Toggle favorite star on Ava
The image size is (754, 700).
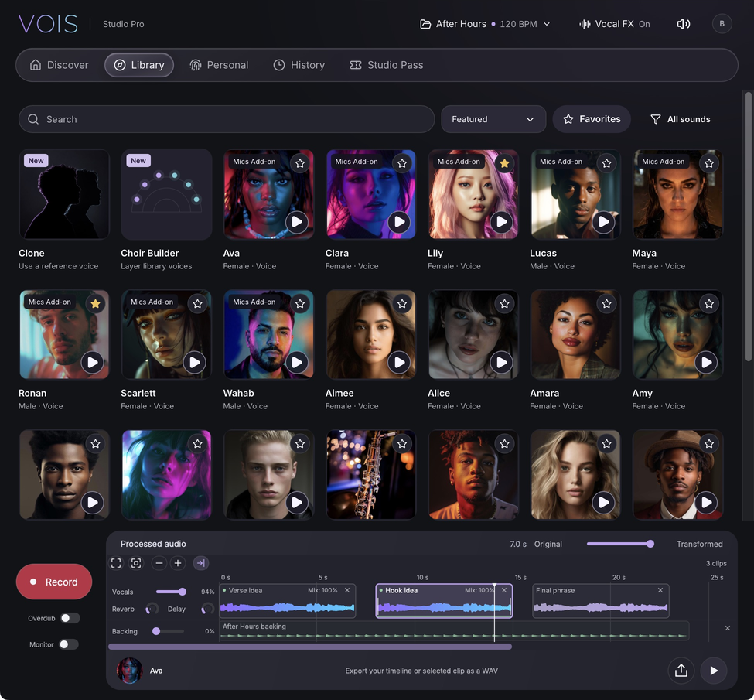tap(300, 163)
